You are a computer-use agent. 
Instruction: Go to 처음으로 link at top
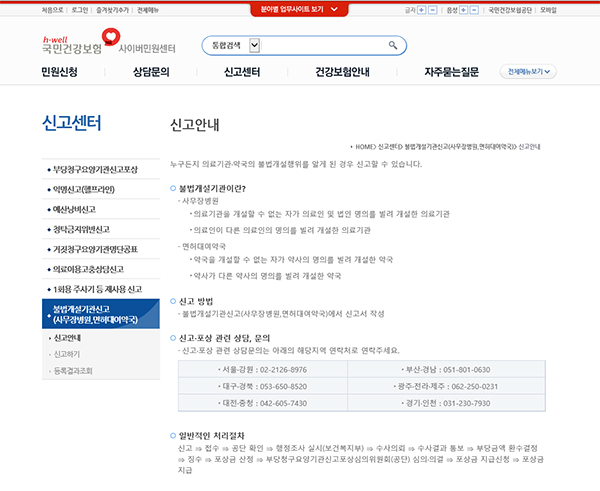point(52,10)
